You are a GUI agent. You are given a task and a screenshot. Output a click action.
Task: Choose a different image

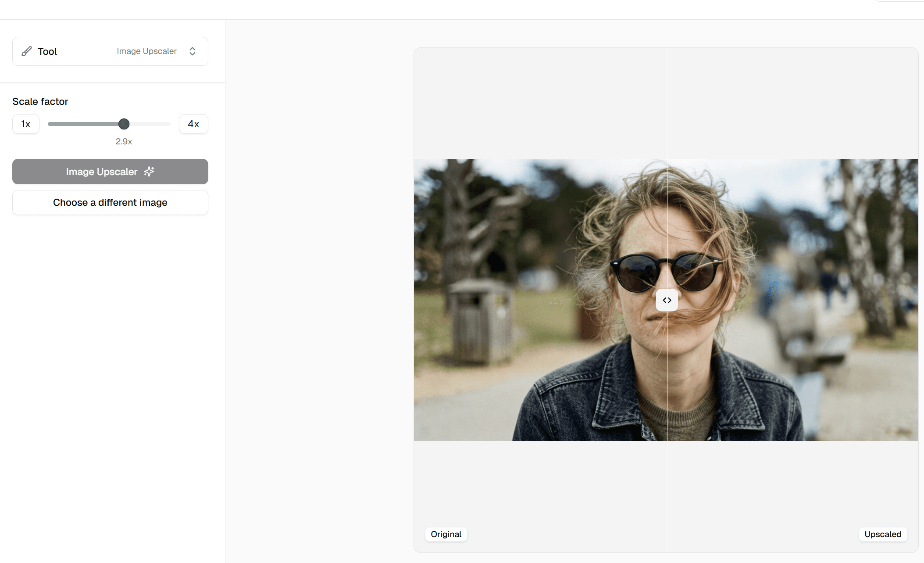pyautogui.click(x=110, y=202)
